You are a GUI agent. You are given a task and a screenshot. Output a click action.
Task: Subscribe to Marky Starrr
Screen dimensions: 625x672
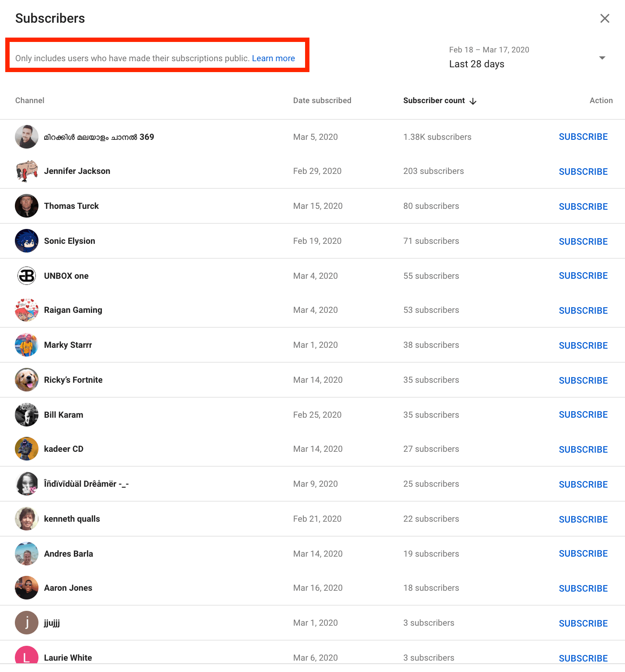pos(583,346)
